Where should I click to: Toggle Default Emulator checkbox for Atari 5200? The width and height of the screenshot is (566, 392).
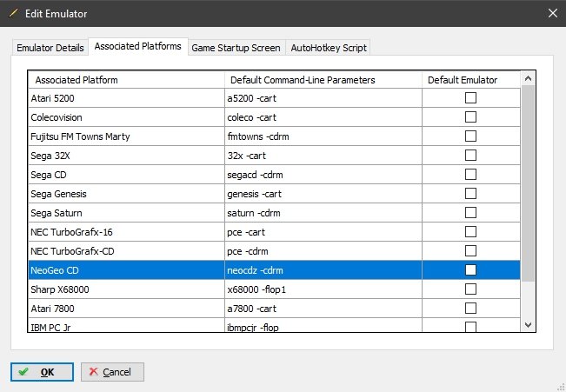coord(470,98)
